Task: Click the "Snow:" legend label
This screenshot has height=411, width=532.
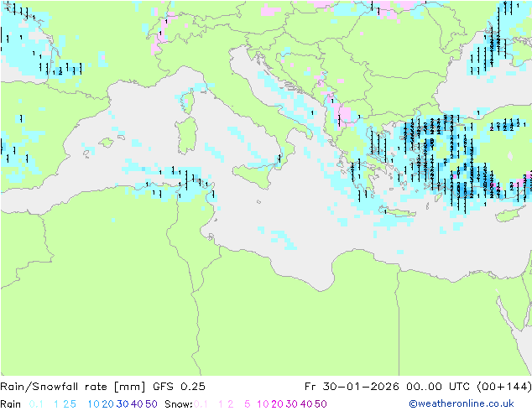Action: pyautogui.click(x=179, y=404)
